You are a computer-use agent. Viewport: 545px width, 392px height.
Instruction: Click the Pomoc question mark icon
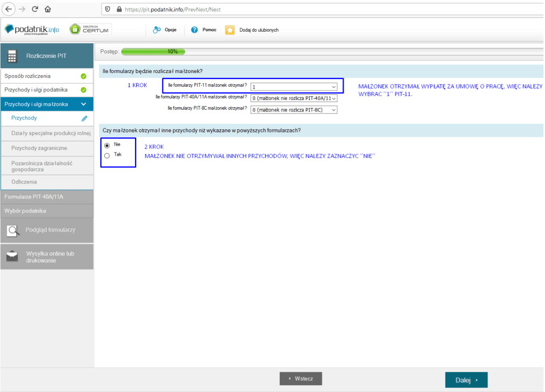click(x=194, y=30)
